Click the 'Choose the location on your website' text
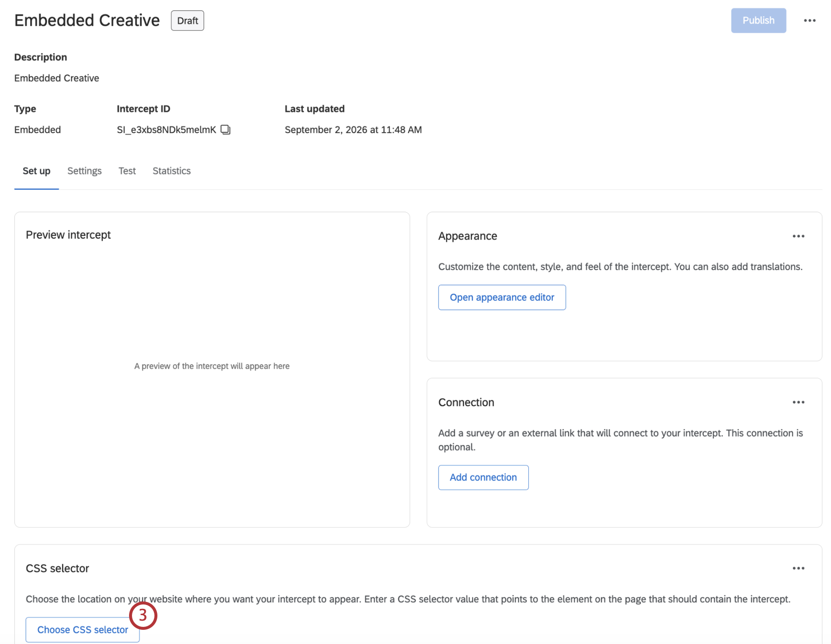 point(408,599)
